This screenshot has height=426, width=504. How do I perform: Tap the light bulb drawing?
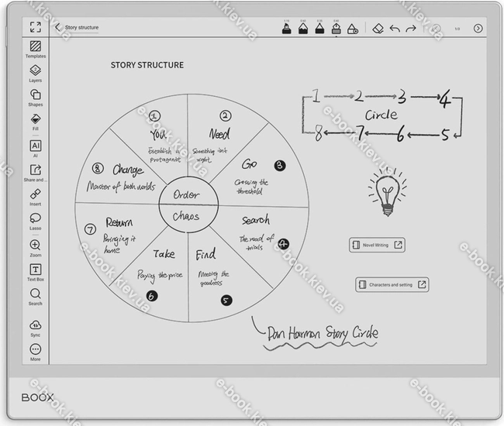click(x=388, y=191)
